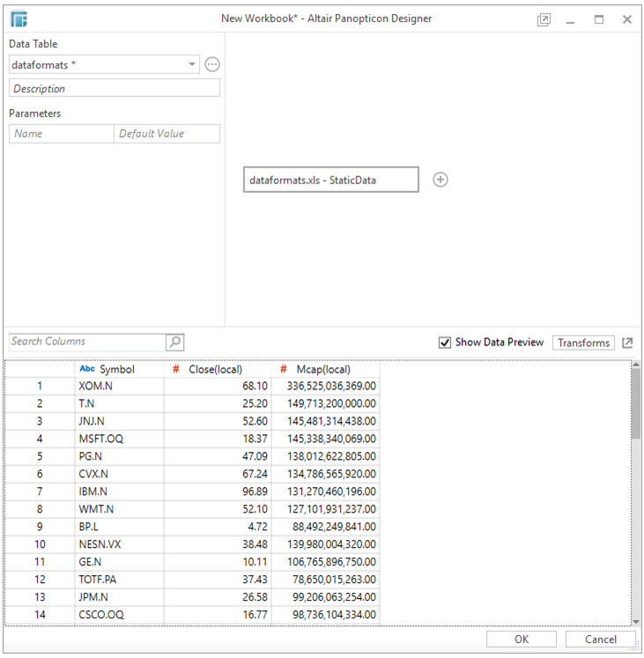
Task: Open the data table ellipsis options button
Action: point(211,64)
